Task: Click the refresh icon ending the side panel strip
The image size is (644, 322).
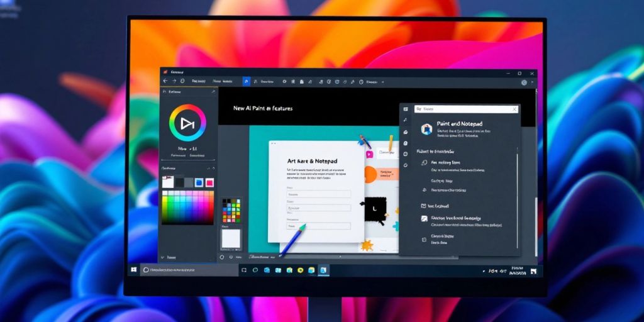Action: [406, 165]
